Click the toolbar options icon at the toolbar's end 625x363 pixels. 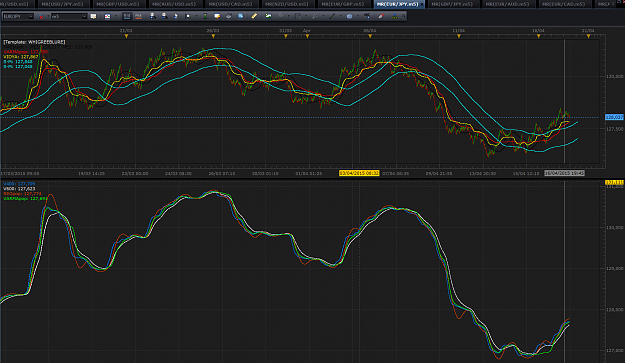[403, 16]
